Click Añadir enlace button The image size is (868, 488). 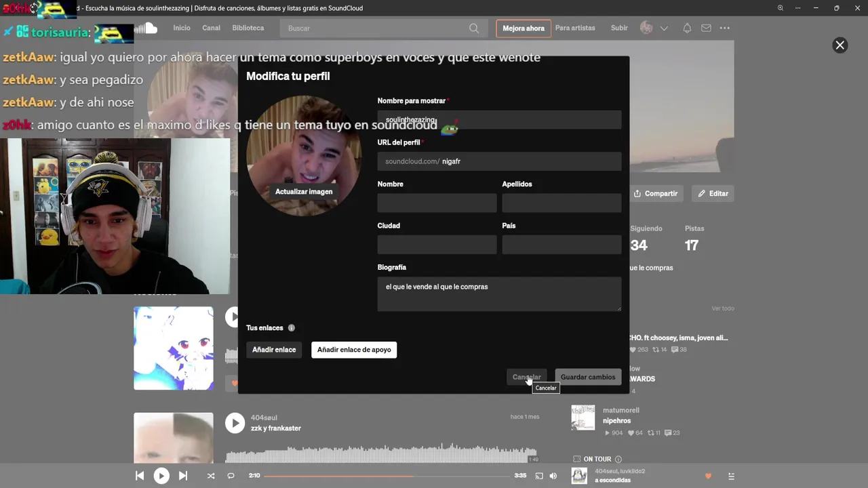(274, 350)
